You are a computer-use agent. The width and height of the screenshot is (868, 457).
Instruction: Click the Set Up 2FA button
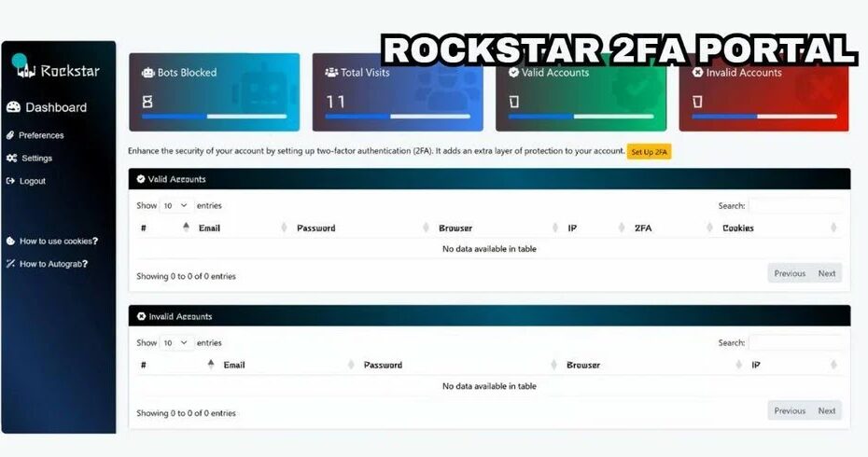point(649,152)
